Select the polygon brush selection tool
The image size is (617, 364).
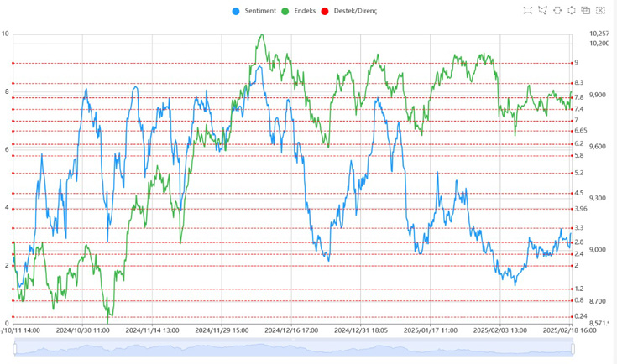[542, 10]
